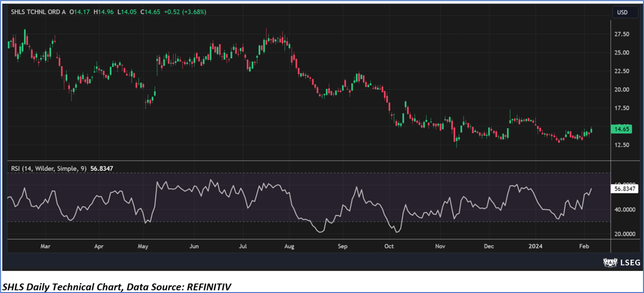Click the 56.8347 RSI value tag on axis
Image resolution: width=644 pixels, height=293 pixels.
point(624,189)
